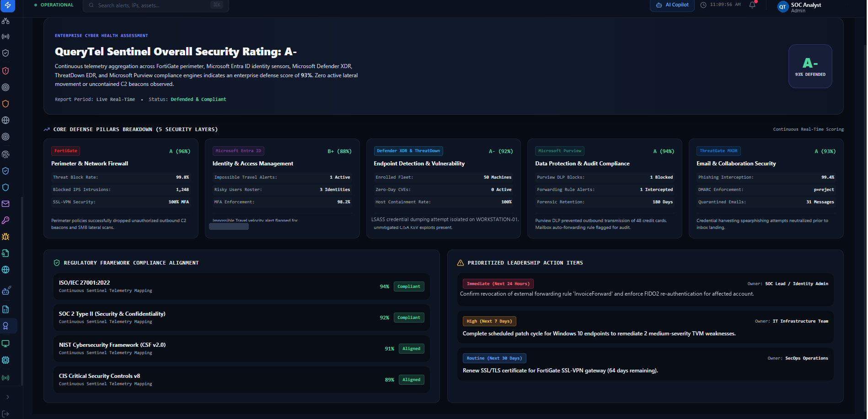Select the ISO/IEC 27001:2022 compliance row
Image resolution: width=868 pixels, height=419 pixels.
click(241, 286)
